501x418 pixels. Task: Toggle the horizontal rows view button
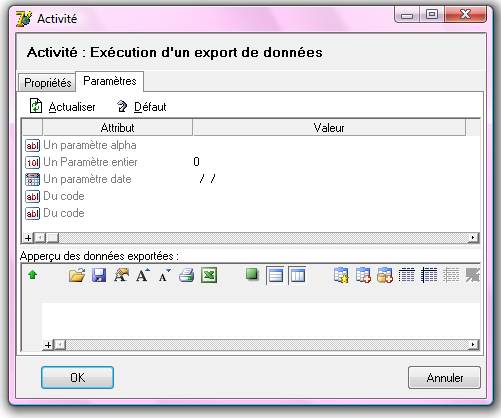click(275, 276)
